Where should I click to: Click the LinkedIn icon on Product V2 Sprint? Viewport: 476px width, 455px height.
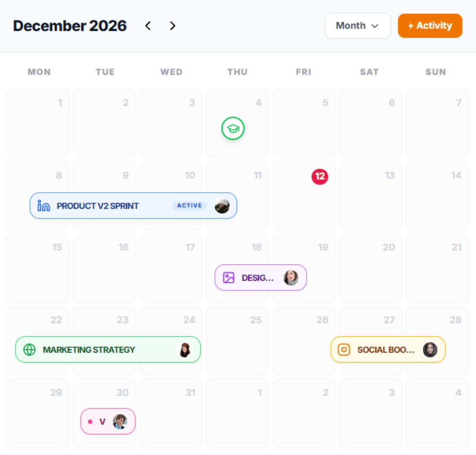click(44, 206)
